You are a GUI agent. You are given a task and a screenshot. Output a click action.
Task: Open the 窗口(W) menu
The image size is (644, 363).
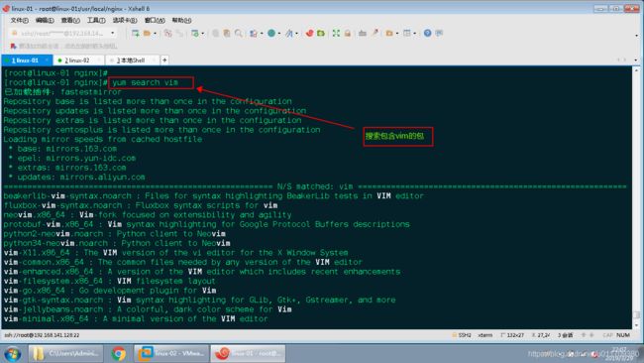(155, 20)
